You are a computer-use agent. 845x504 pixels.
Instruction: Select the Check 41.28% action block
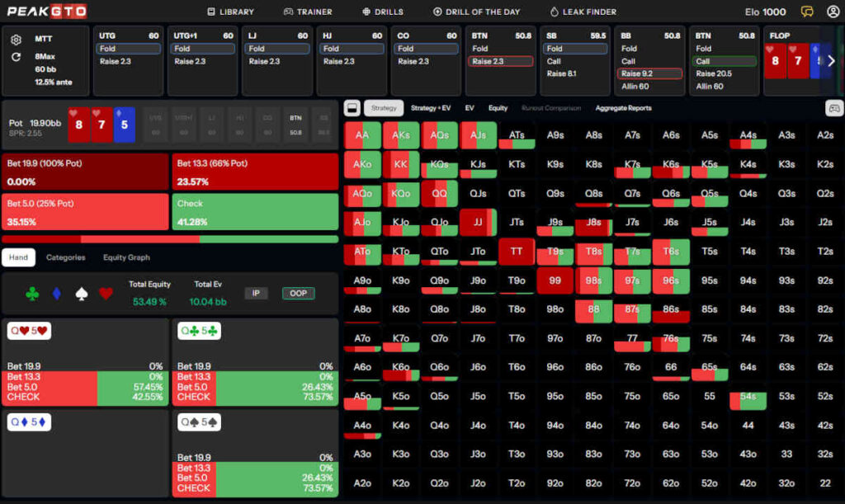(255, 211)
